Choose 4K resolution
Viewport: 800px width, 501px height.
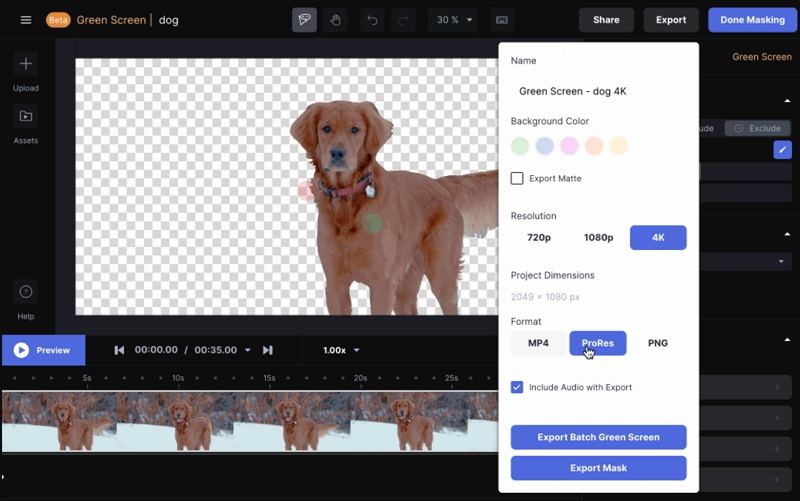click(x=658, y=238)
